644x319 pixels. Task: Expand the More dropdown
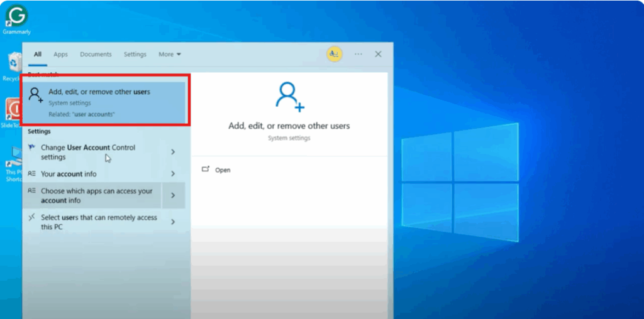170,55
